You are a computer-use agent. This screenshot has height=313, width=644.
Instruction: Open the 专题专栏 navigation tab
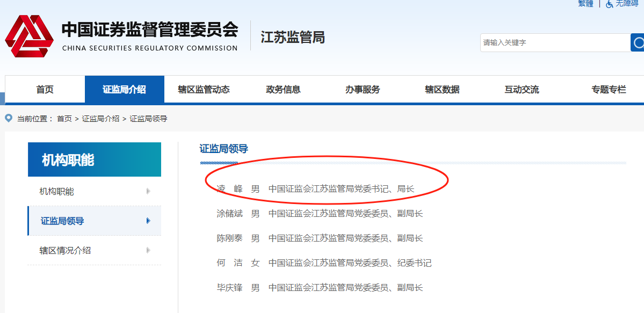click(609, 90)
